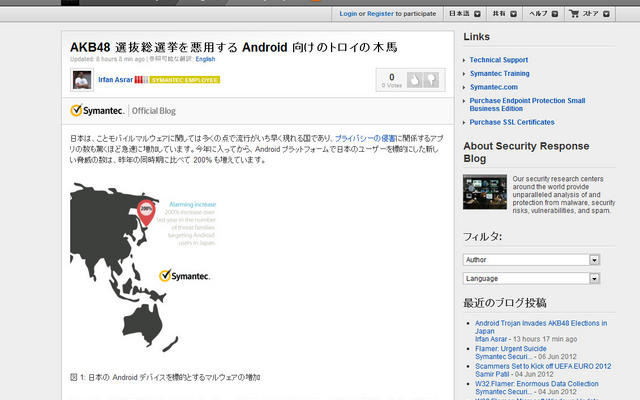Open Symantec Training link

[500, 73]
